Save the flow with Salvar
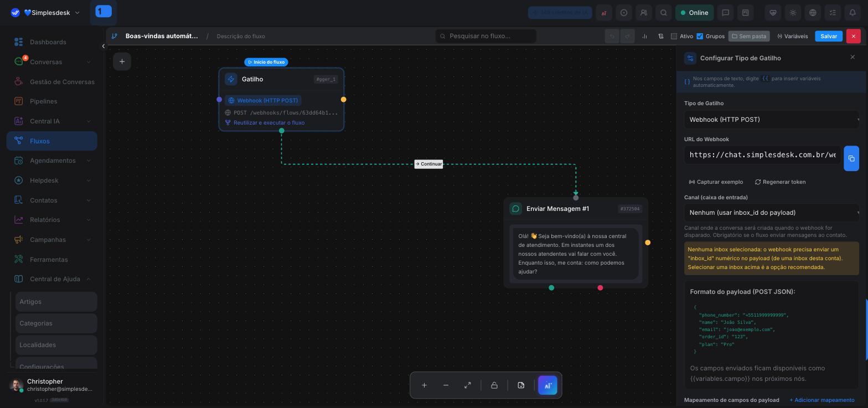The image size is (868, 408). click(x=829, y=37)
